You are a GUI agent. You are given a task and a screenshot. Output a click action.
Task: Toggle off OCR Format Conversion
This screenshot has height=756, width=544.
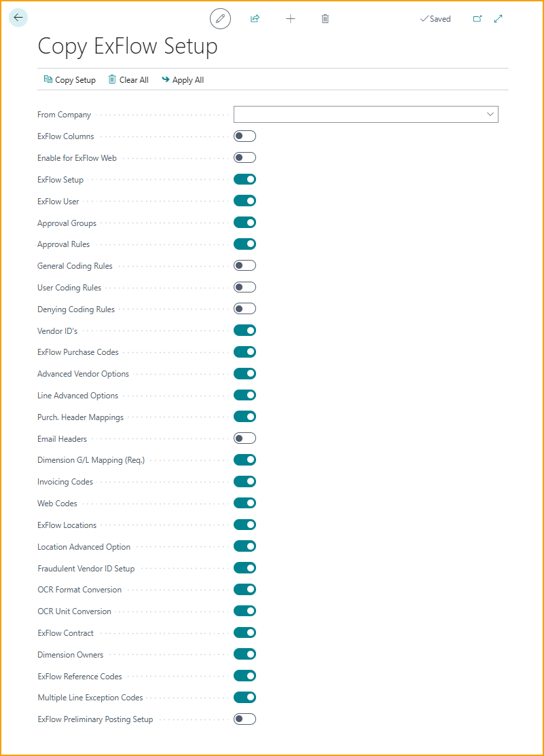244,590
